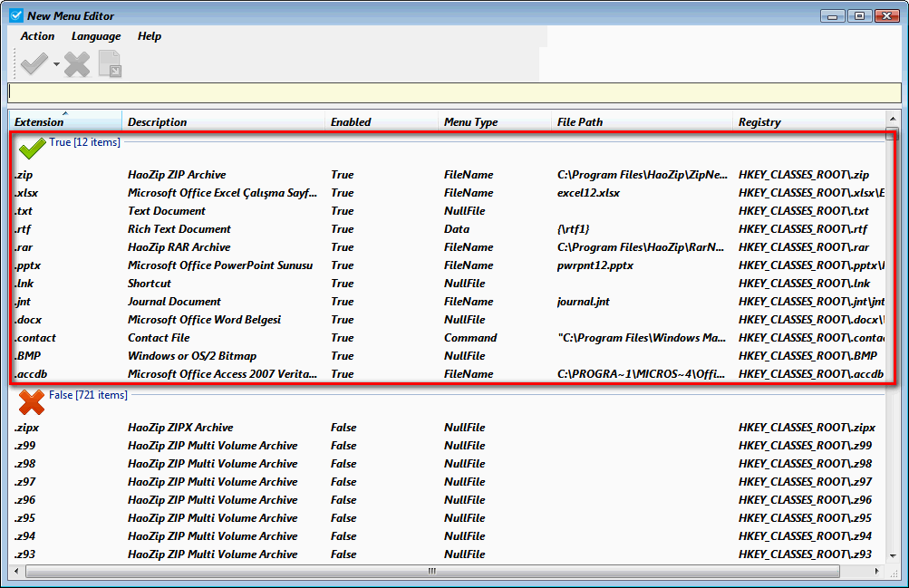Select the .z98 extension row

tap(448, 464)
